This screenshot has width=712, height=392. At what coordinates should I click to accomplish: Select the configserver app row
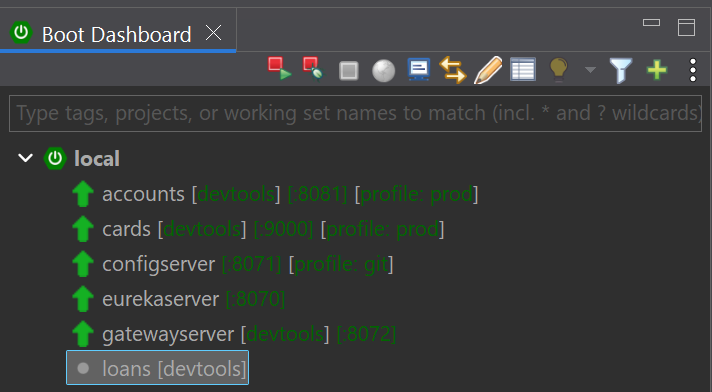point(232,264)
